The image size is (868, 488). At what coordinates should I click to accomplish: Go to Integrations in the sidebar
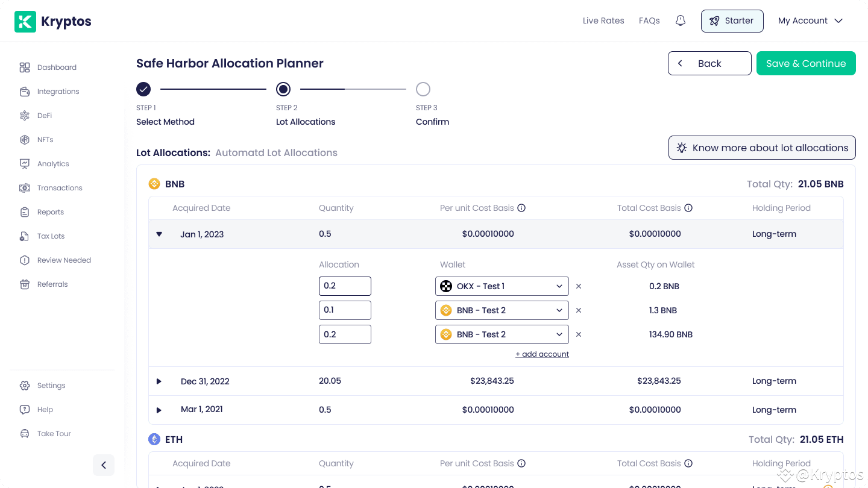point(58,92)
